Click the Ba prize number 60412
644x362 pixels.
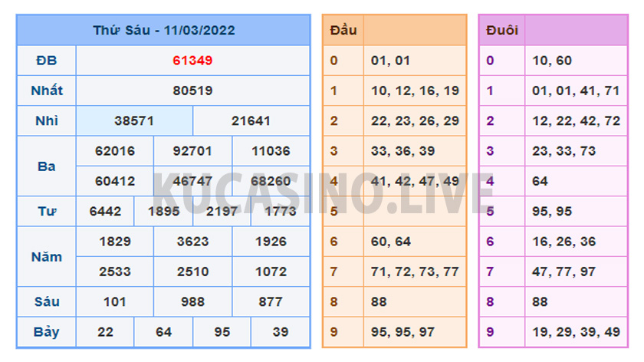115,181
